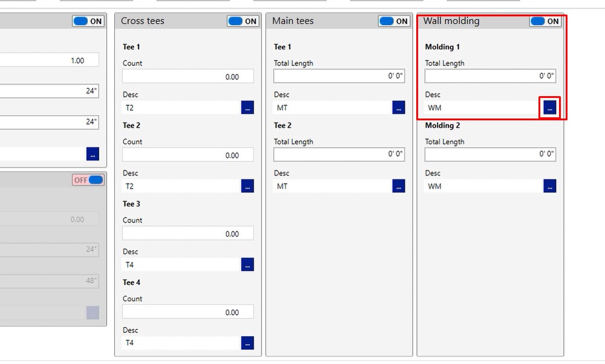Switch off the Wall molding toggle
The height and width of the screenshot is (364, 605).
coord(545,21)
